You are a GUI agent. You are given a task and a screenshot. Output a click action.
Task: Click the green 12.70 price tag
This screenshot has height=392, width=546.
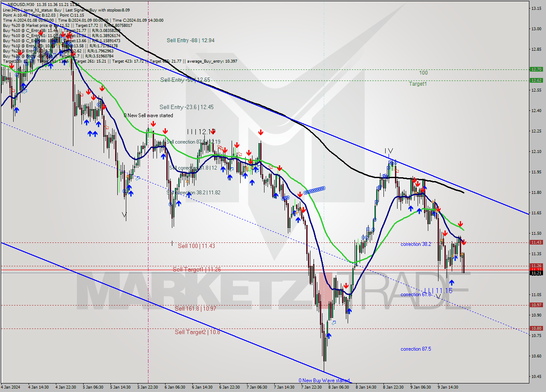[x=536, y=69]
